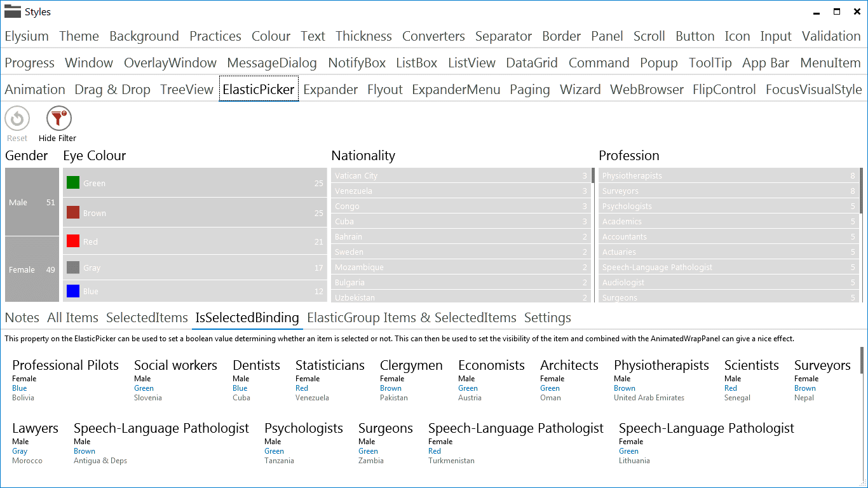Open the Theme section in the top menu
Viewport: 868px width, 488px height.
click(79, 36)
